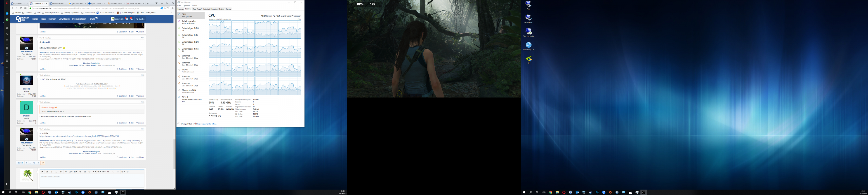Open the Asus desktop shortcut
This screenshot has width=868, height=195.
click(x=528, y=5)
